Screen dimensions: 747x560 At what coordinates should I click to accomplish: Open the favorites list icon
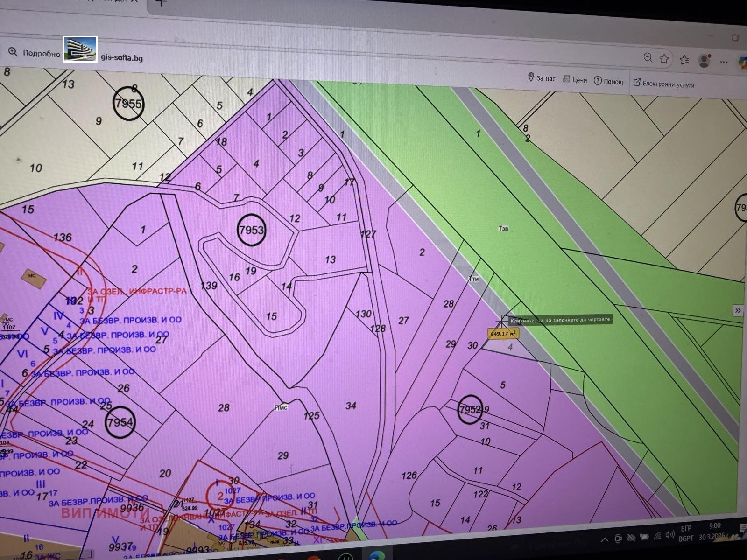click(x=684, y=59)
